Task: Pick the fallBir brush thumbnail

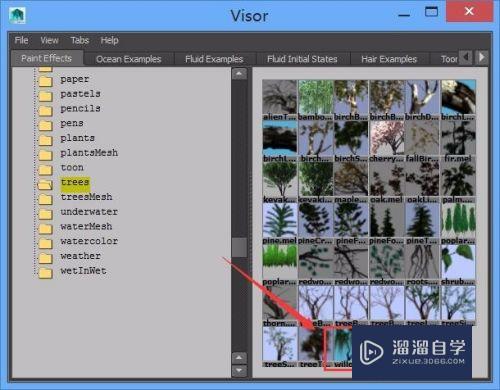Action: tap(422, 138)
